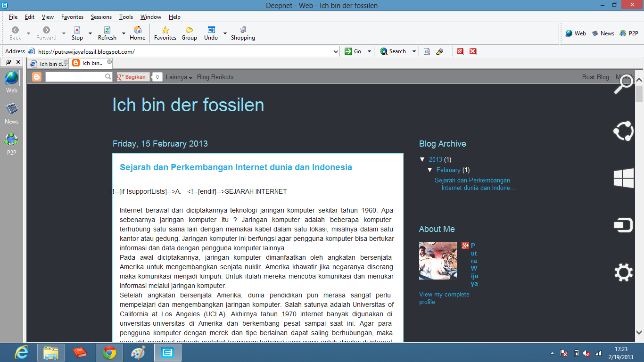Click the Google+ icon next to profile picture
The image size is (644, 362).
pos(465,246)
